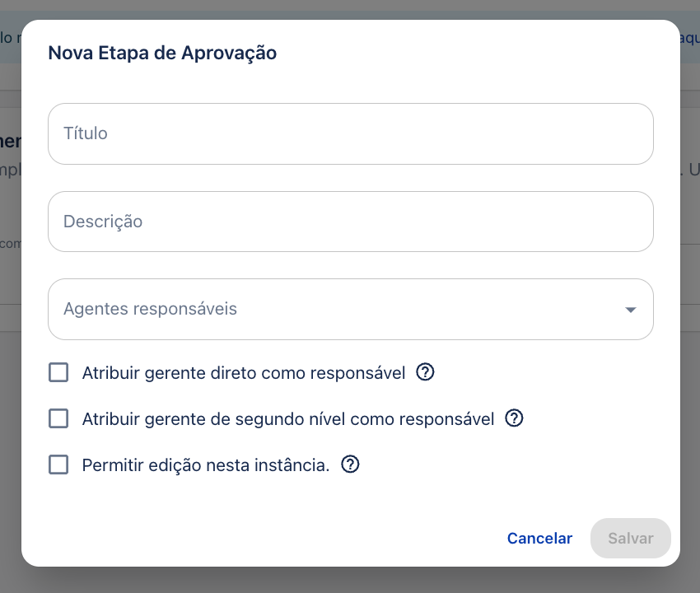Expand the Agentes responsáveis dropdown field
This screenshot has height=593, width=700.
351,309
